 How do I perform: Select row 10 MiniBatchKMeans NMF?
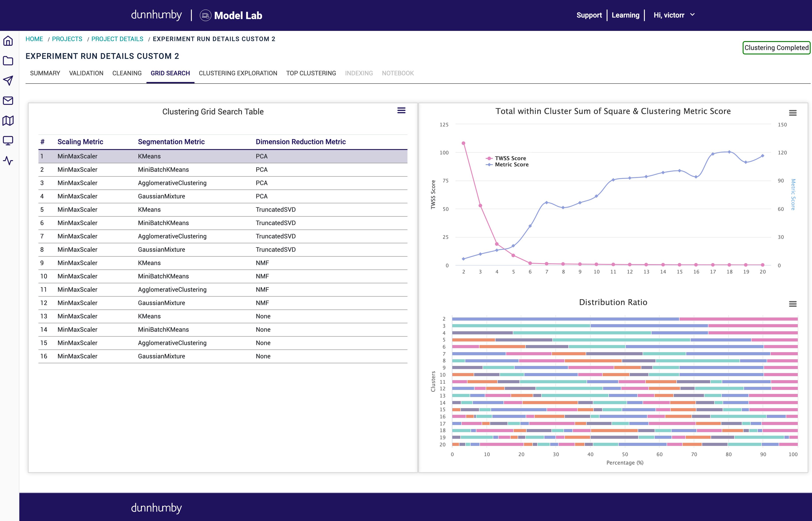[223, 276]
